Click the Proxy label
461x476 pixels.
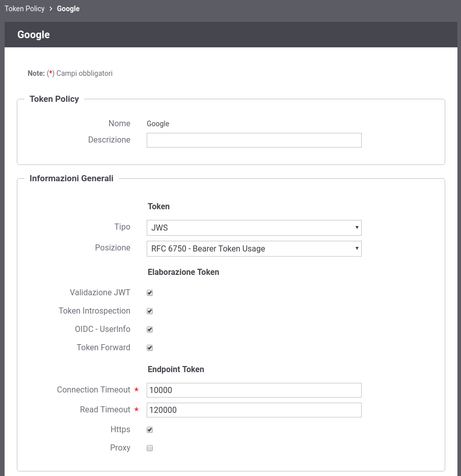pyautogui.click(x=120, y=448)
